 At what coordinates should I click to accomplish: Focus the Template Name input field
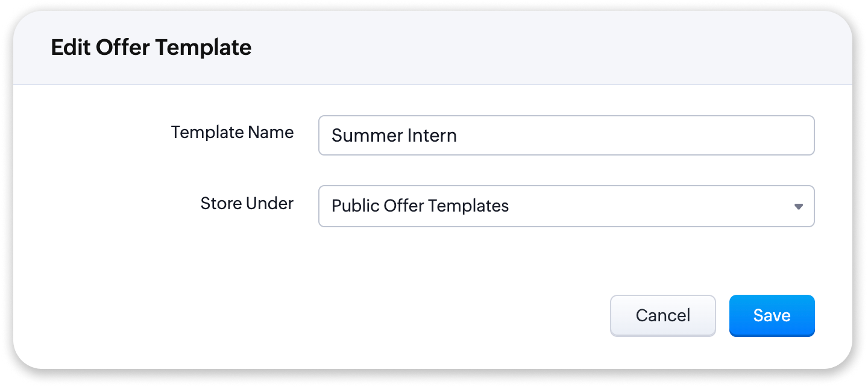point(566,136)
